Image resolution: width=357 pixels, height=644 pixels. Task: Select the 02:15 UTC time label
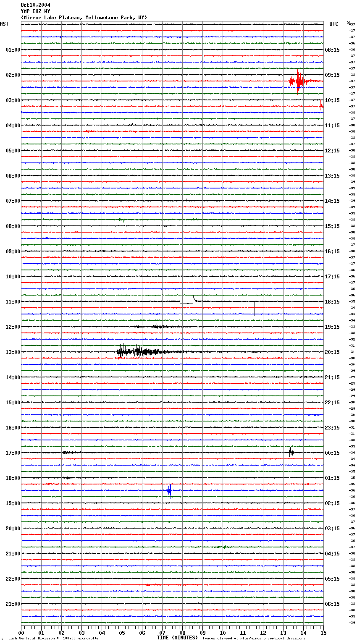(x=332, y=503)
